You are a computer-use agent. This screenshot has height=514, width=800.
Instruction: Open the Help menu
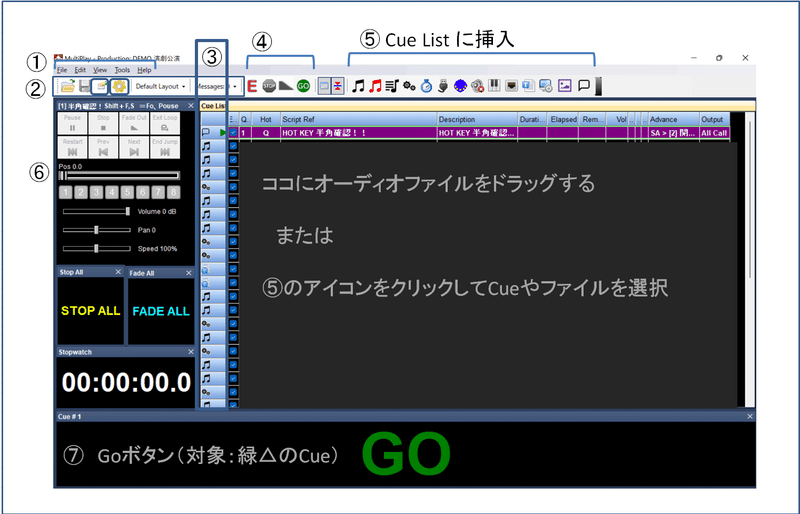coord(144,70)
